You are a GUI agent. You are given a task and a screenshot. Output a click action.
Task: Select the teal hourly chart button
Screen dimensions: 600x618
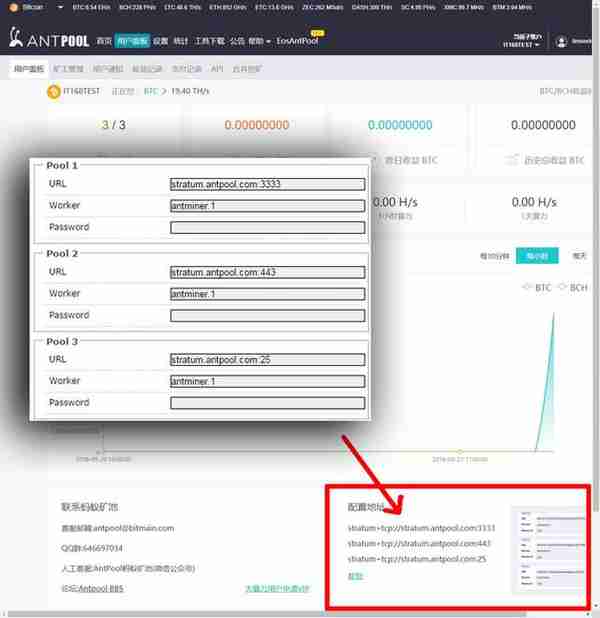coord(537,256)
